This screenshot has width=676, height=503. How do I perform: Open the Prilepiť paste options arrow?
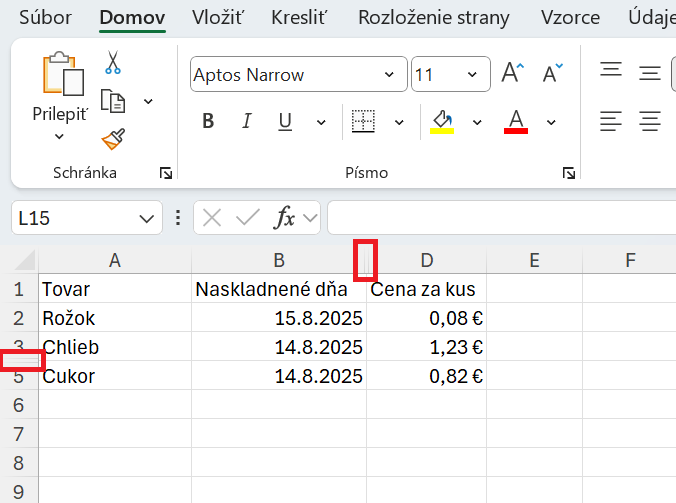[x=59, y=137]
